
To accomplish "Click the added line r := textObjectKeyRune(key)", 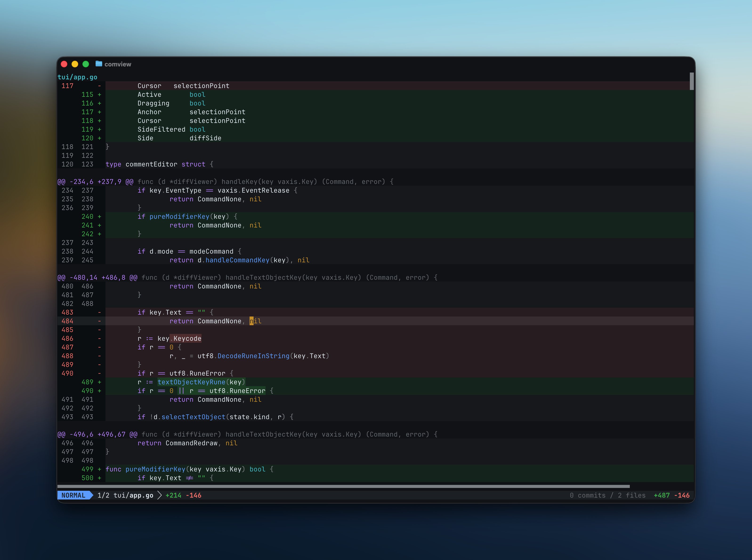I will coord(375,382).
